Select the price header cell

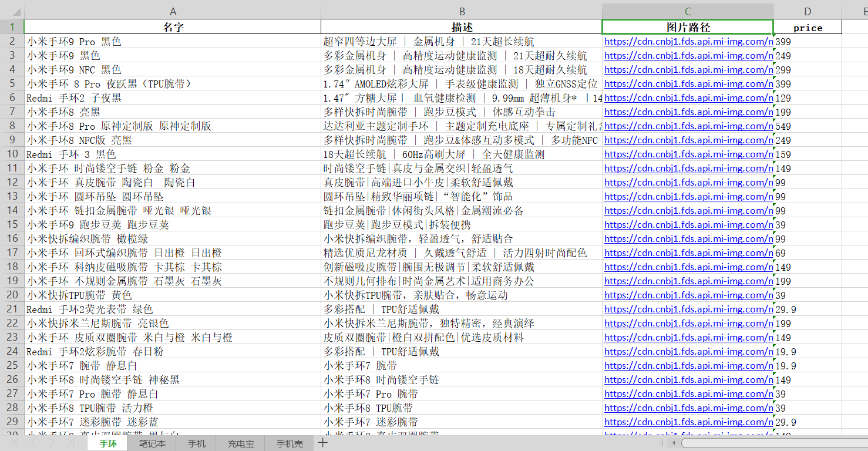click(808, 27)
